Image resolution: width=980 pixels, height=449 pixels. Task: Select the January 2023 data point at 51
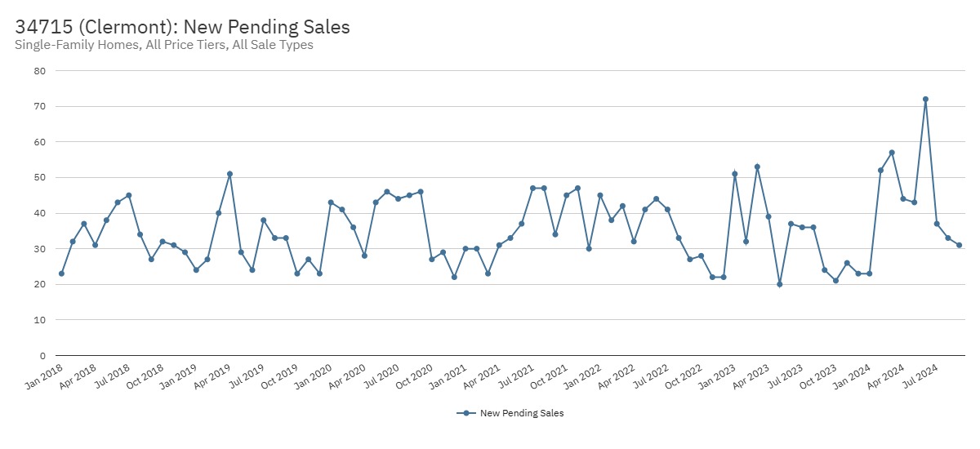735,174
